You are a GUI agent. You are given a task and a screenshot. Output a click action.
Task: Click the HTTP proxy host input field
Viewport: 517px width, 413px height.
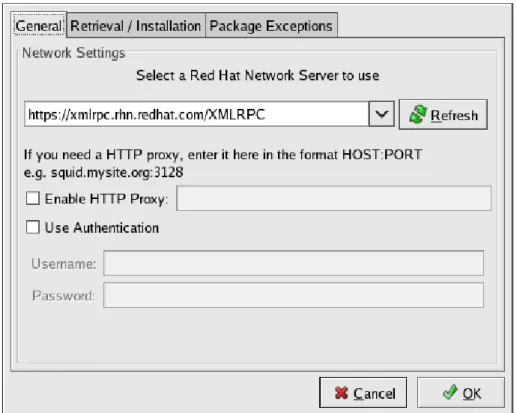pyautogui.click(x=334, y=198)
